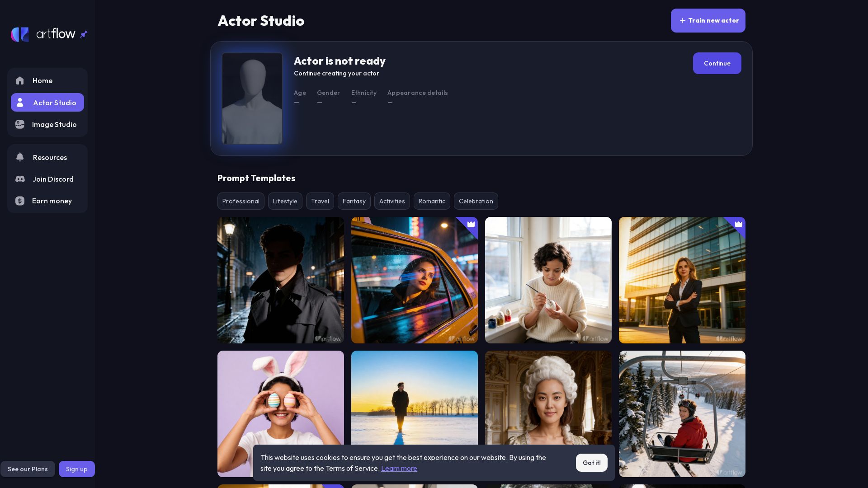Click the Resources bell icon
The width and height of the screenshot is (868, 488).
click(x=20, y=157)
